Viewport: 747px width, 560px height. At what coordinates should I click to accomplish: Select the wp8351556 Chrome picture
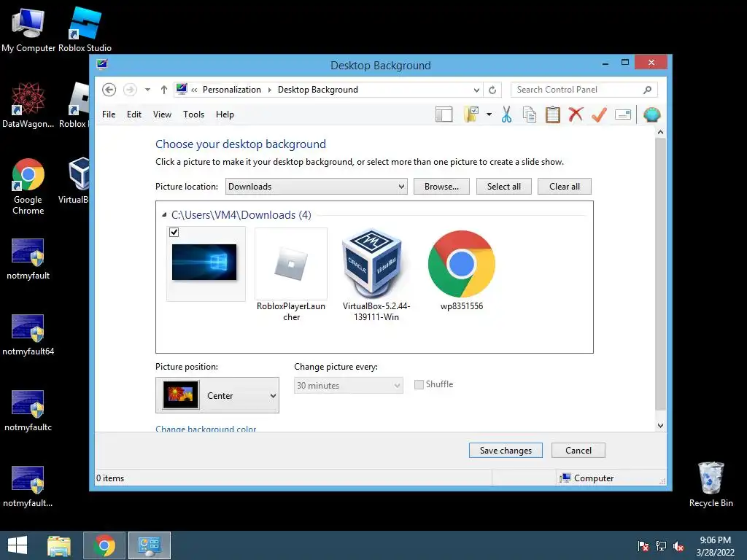click(x=462, y=270)
